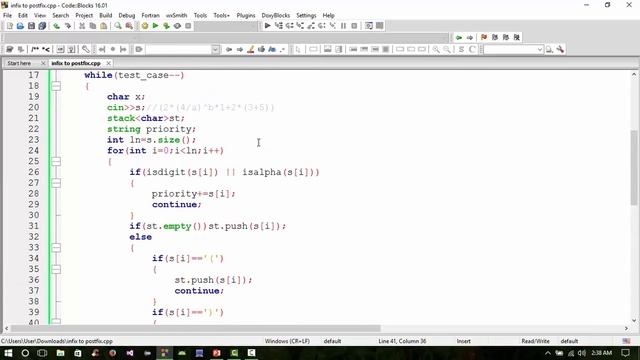Click the Rebuild toolbar icon
This screenshot has width=640, height=360.
(177, 26)
